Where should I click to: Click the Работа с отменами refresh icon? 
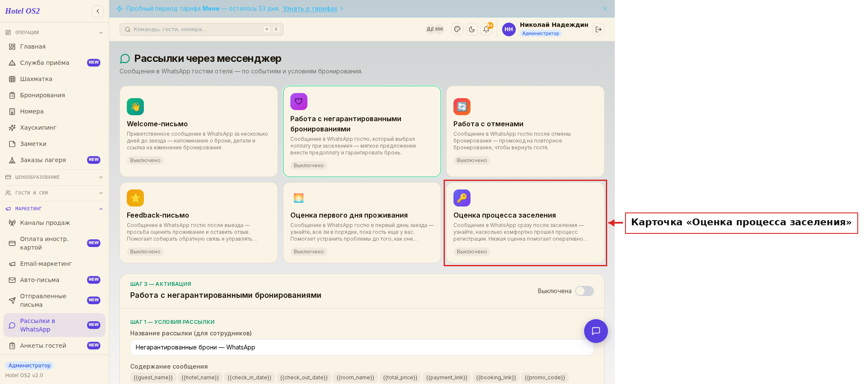click(462, 107)
